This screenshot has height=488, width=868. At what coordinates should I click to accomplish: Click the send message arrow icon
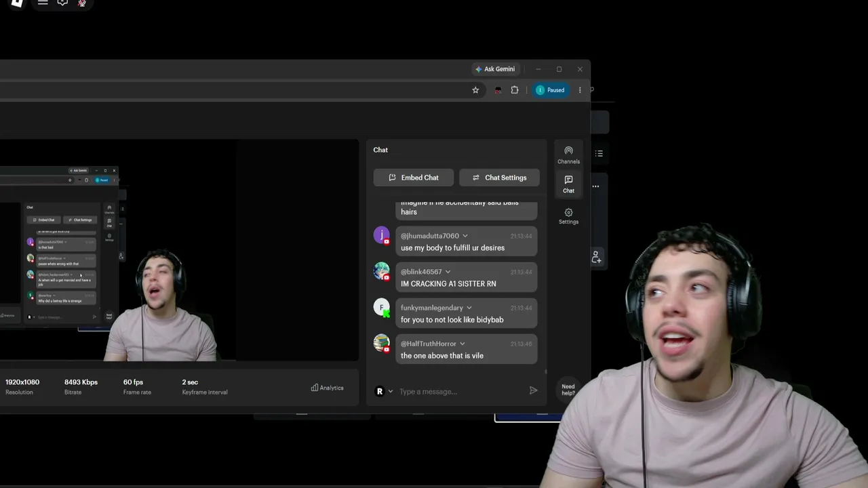(533, 390)
